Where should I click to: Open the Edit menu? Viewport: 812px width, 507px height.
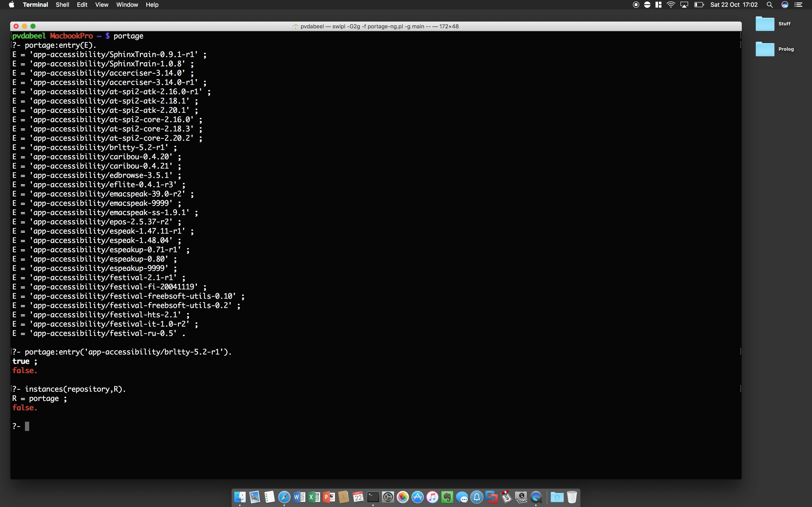(x=82, y=5)
